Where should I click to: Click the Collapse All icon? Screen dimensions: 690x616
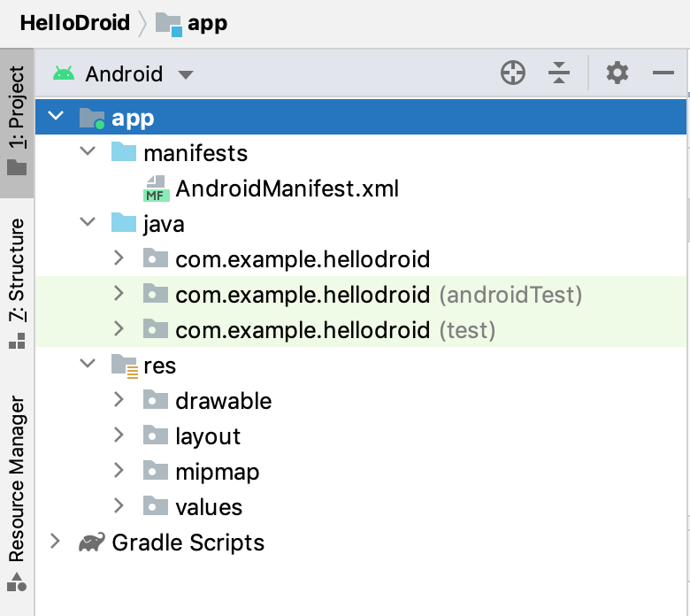[x=559, y=73]
